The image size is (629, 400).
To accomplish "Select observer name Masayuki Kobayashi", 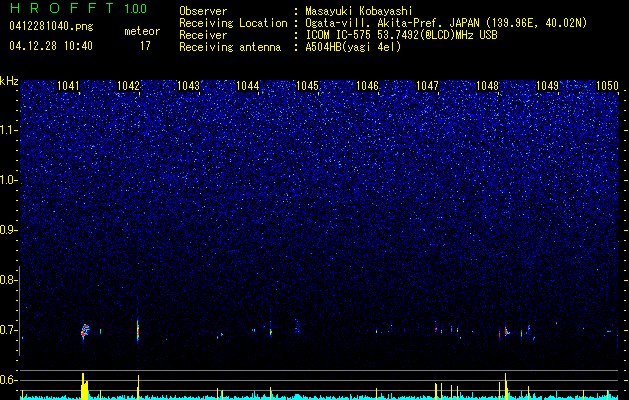I will [359, 11].
